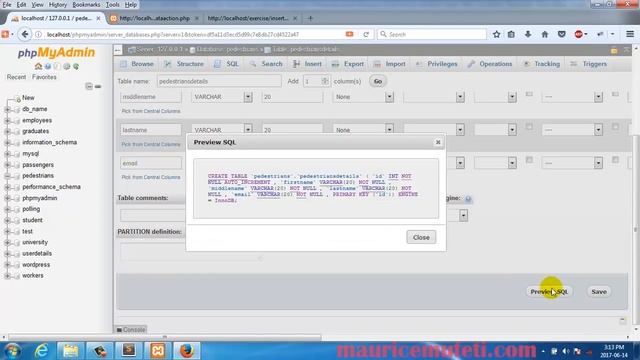640x360 pixels.
Task: Expand the wordpress database node
Action: pos(7,264)
